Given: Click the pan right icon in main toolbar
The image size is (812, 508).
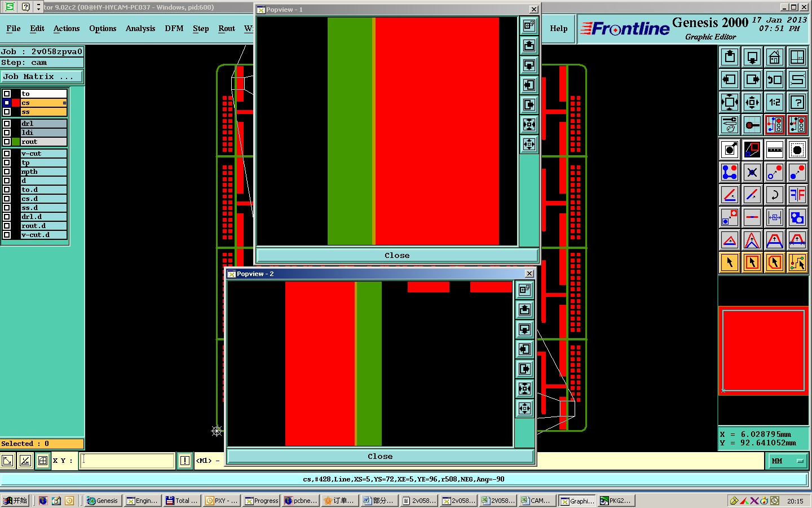Looking at the screenshot, I should coord(752,80).
